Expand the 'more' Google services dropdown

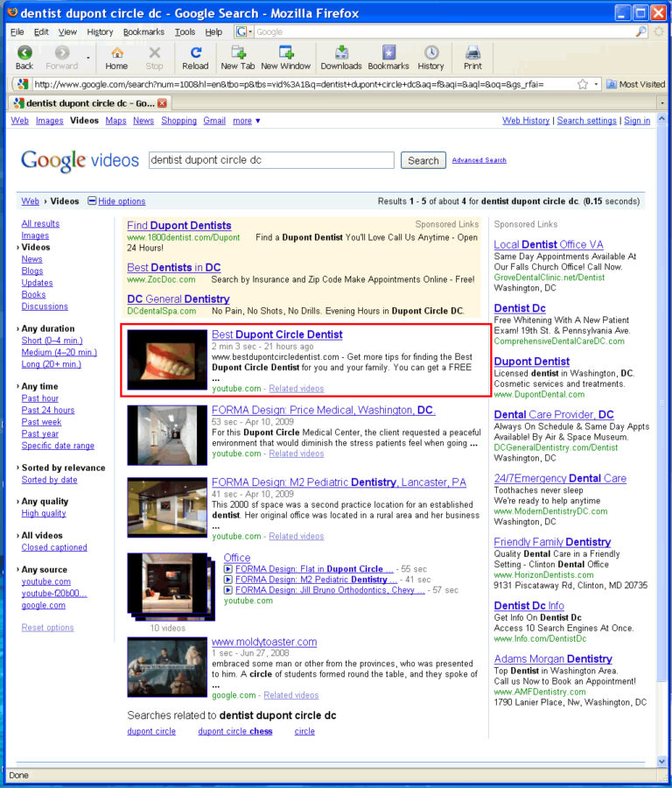[x=246, y=121]
